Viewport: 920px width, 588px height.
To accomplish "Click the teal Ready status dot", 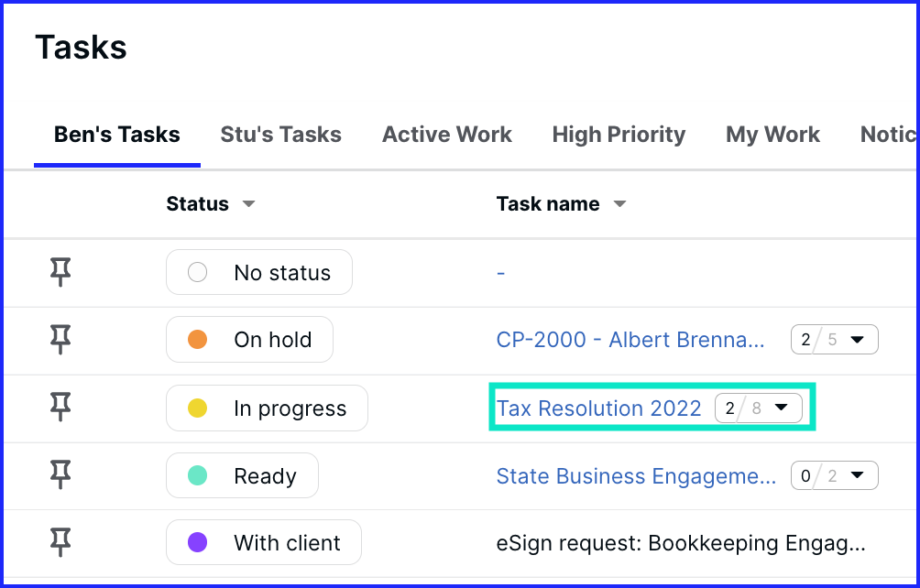I will click(x=197, y=476).
